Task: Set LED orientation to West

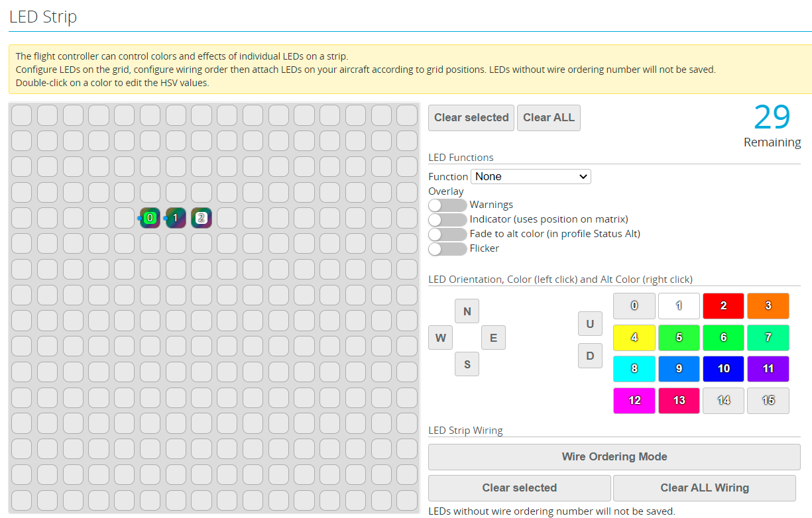Action: [440, 338]
